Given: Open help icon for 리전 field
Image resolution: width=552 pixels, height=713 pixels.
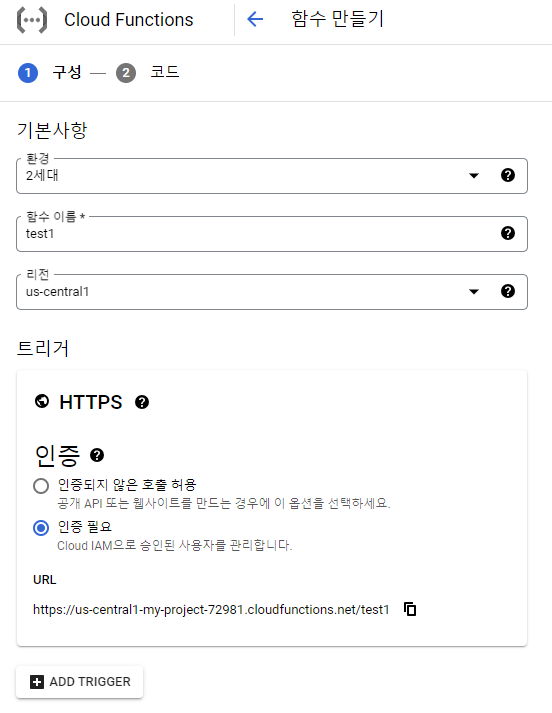Looking at the screenshot, I should 507,291.
